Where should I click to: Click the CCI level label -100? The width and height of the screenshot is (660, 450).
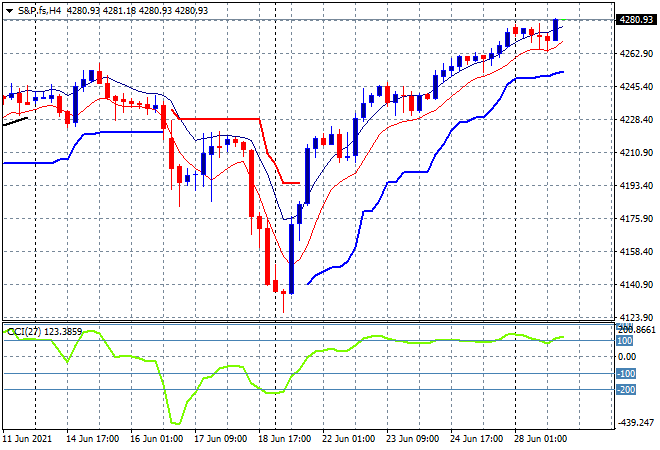point(626,373)
